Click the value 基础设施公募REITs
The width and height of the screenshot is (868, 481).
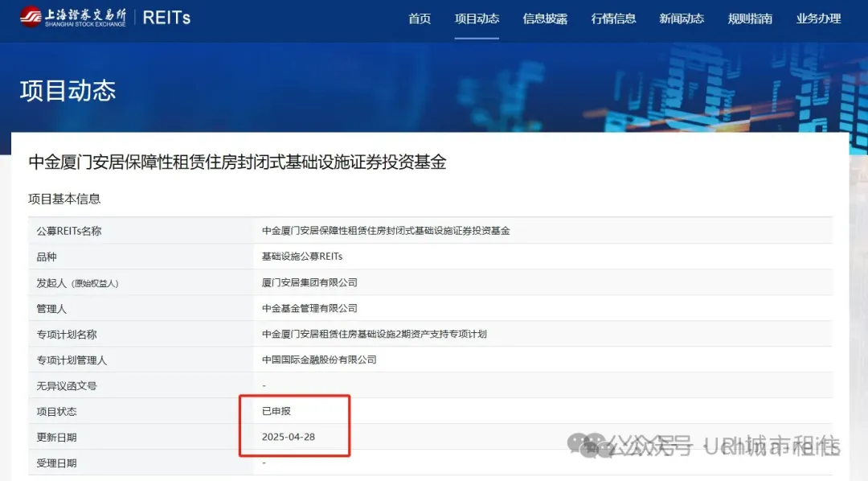pyautogui.click(x=302, y=257)
